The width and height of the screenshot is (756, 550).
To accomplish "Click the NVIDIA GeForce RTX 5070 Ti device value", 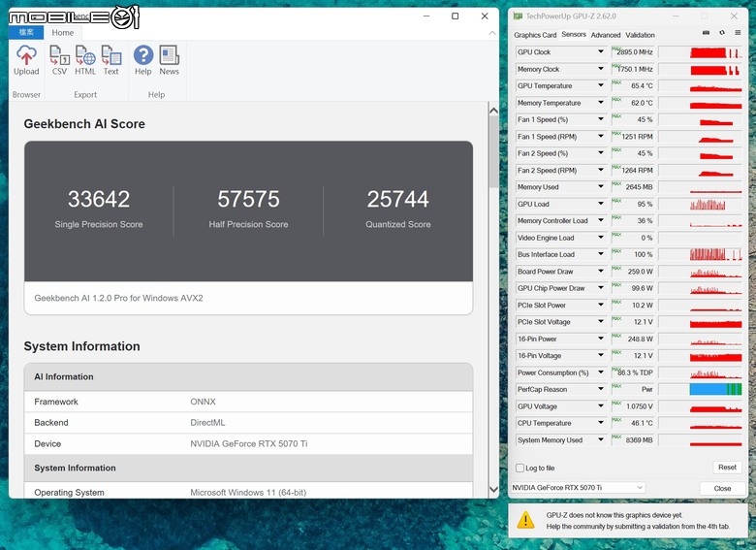I will pos(249,444).
